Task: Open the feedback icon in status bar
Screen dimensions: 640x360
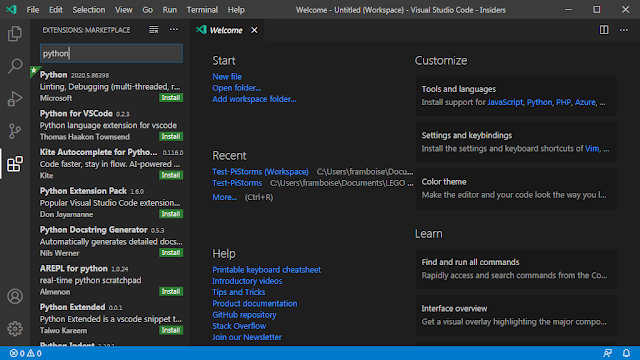Action: coord(607,353)
